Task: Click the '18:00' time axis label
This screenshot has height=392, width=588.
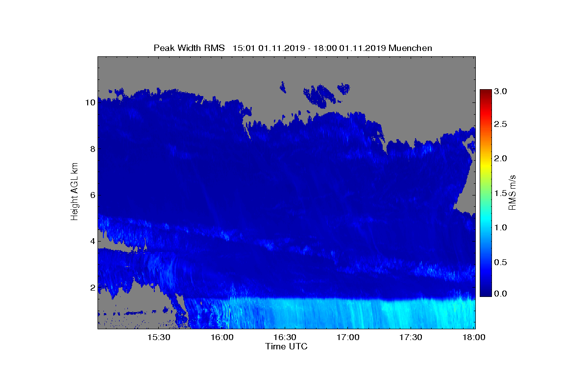Action: click(473, 338)
